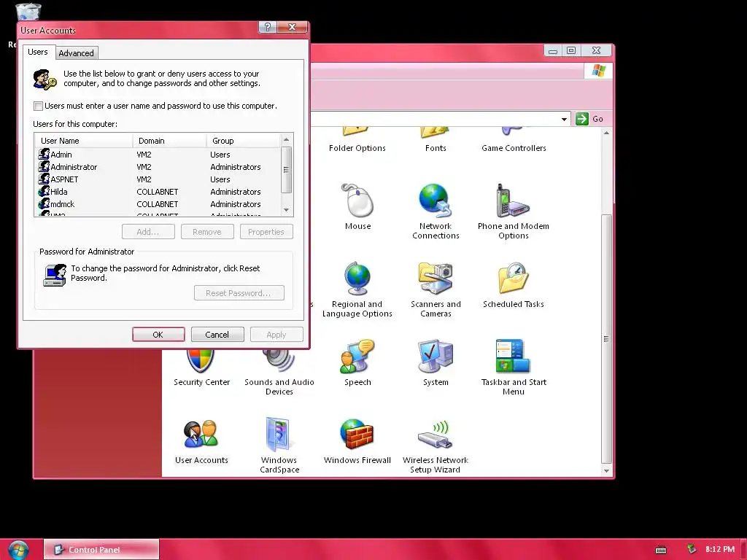Select Fonts label in Control Panel
The image size is (747, 560).
[436, 148]
